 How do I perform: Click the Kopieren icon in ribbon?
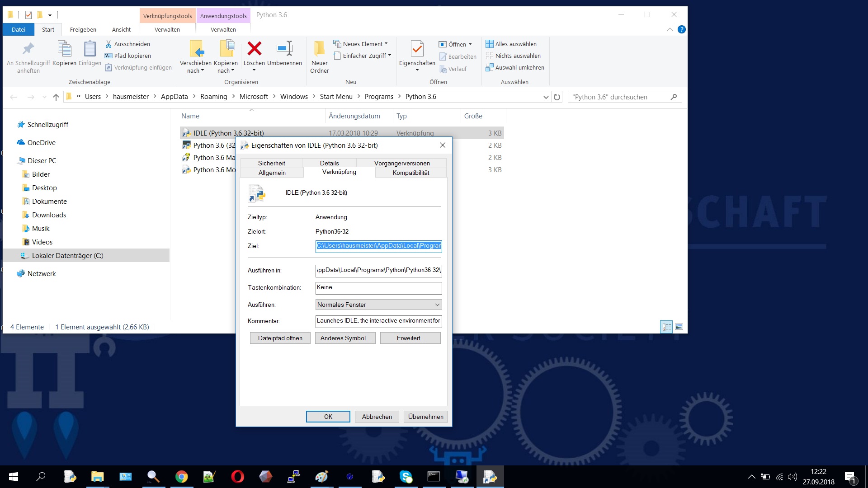tap(64, 48)
